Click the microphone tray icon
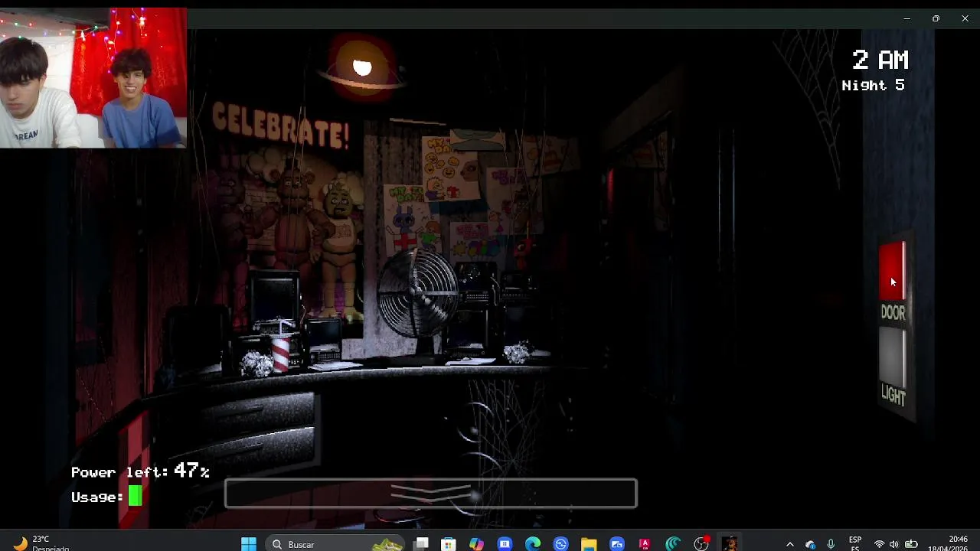This screenshot has height=551, width=980. pos(831,544)
